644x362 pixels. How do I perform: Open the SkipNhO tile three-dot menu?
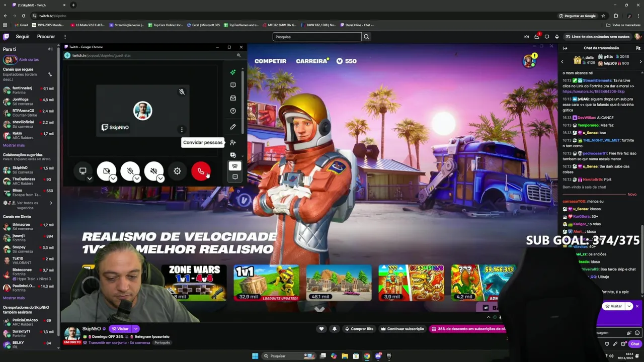coord(182,130)
